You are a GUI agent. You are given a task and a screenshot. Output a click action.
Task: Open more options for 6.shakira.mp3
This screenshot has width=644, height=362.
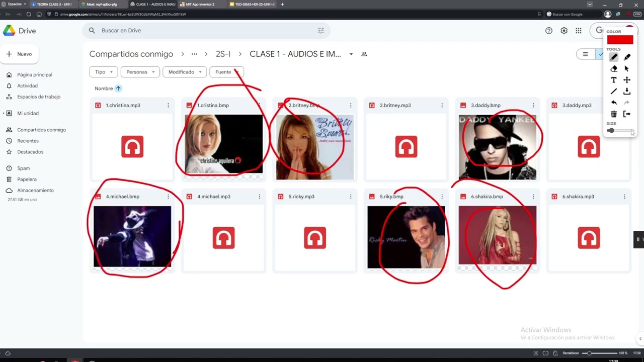click(x=624, y=197)
